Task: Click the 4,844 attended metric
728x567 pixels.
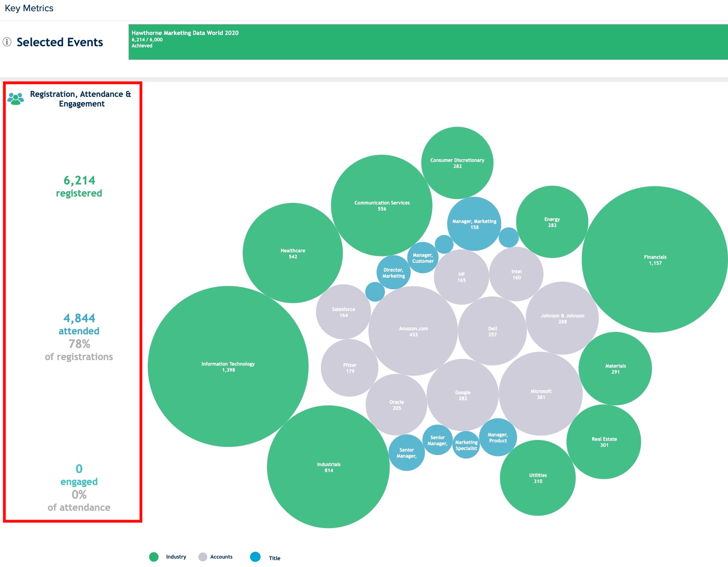Action: [x=79, y=324]
